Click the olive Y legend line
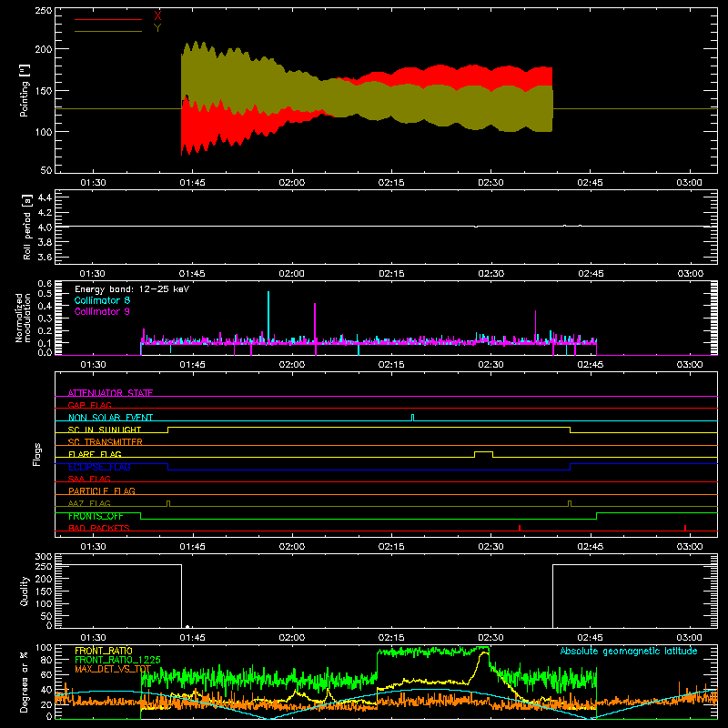Image resolution: width=728 pixels, height=728 pixels. 107,31
